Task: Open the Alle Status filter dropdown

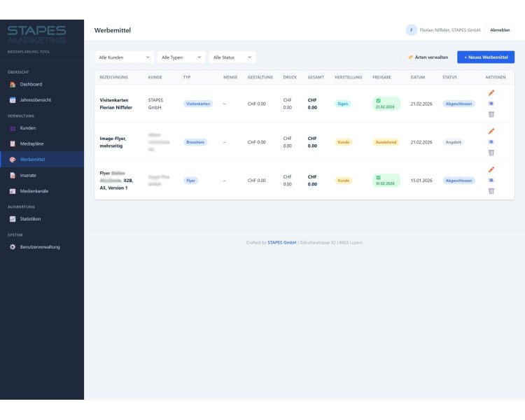Action: tap(232, 57)
